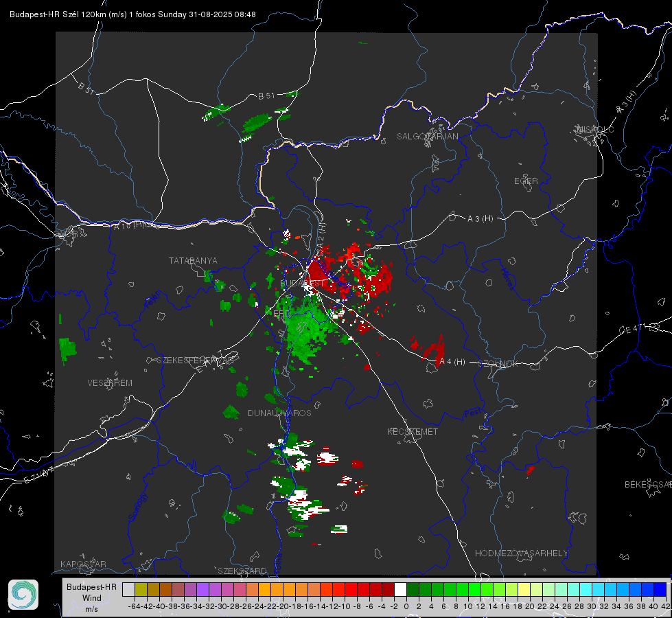Click the VESZPRÉM city label

(110, 383)
